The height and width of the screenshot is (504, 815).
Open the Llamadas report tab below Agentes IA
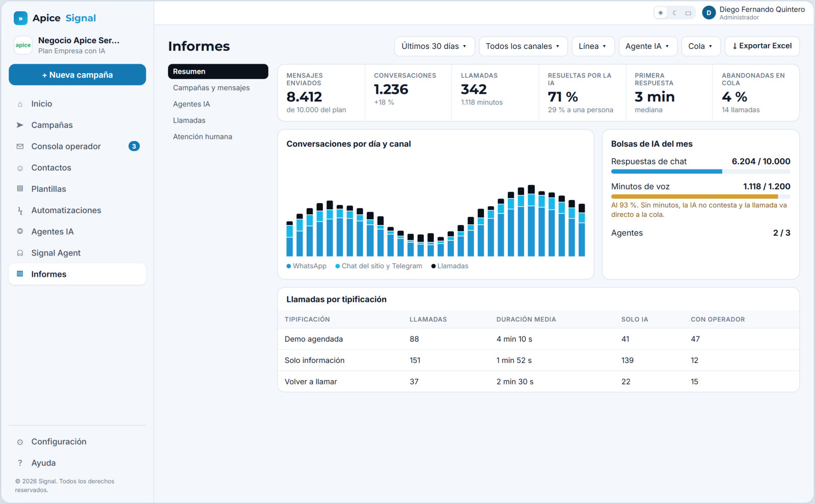(218, 121)
